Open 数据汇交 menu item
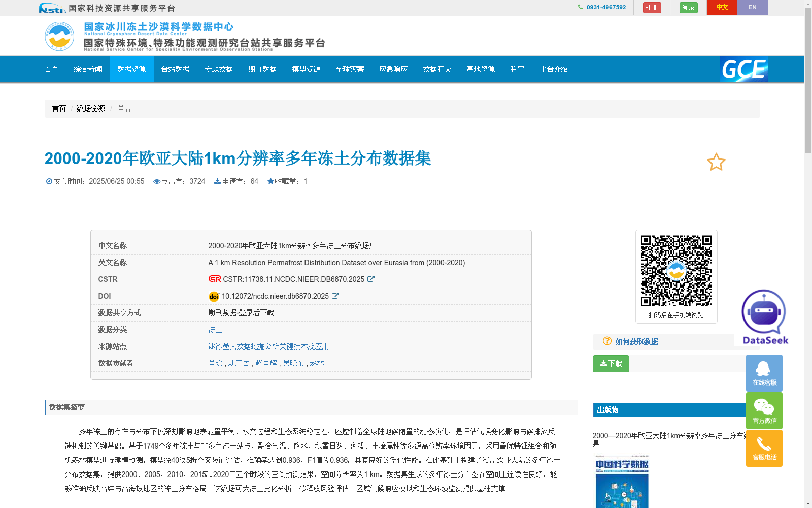This screenshot has height=508, width=812. coord(437,69)
